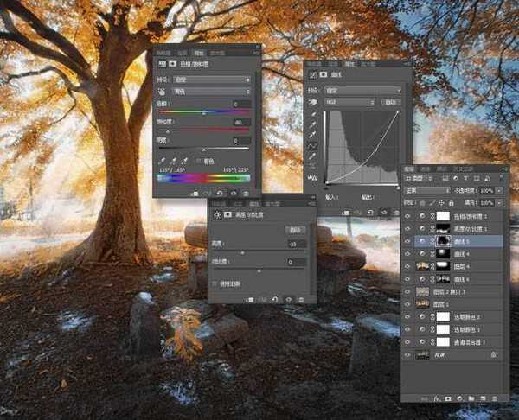Click the saturation slider in Hue/Saturation panel
Viewport: 519px width, 420px height.
tap(204, 130)
